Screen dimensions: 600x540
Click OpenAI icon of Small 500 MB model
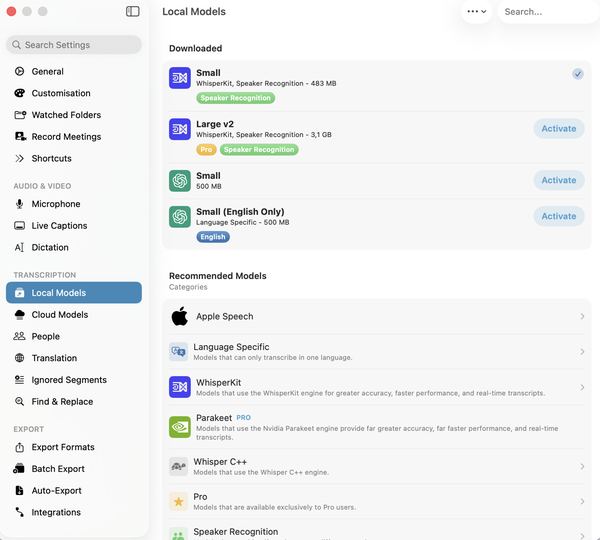(x=180, y=181)
